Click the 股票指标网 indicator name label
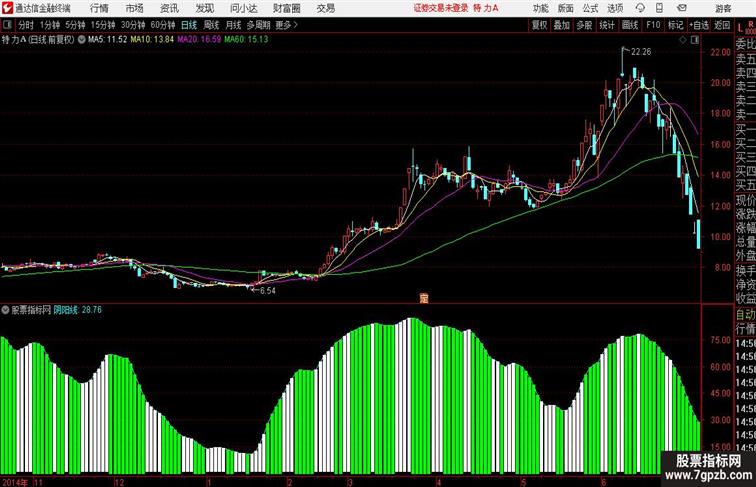 pyautogui.click(x=31, y=310)
